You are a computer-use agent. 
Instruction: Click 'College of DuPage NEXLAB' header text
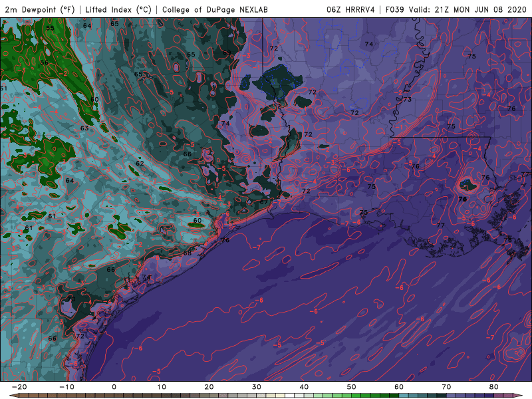[x=215, y=9]
